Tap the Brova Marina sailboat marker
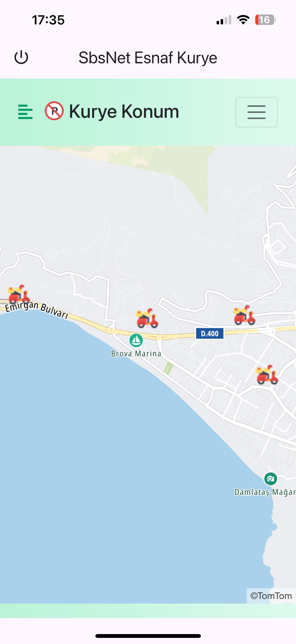Image resolution: width=296 pixels, height=644 pixels. click(x=136, y=340)
